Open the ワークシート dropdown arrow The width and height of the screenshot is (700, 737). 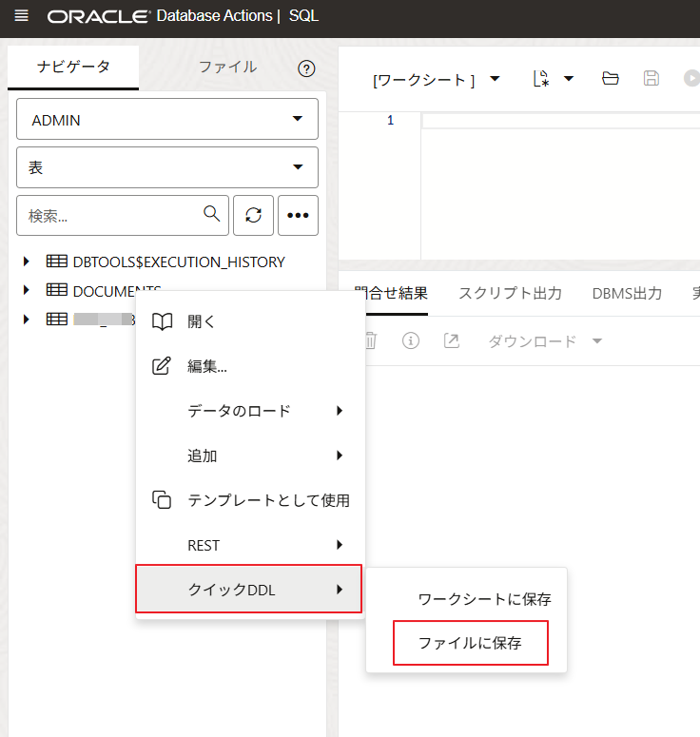495,79
